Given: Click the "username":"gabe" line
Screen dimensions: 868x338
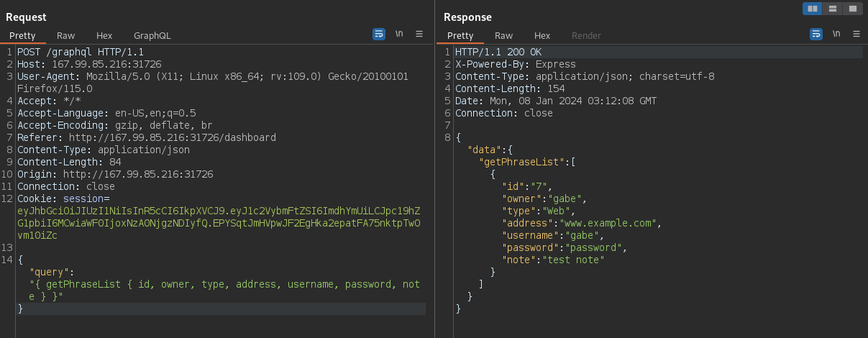Looking at the screenshot, I should pyautogui.click(x=553, y=235).
